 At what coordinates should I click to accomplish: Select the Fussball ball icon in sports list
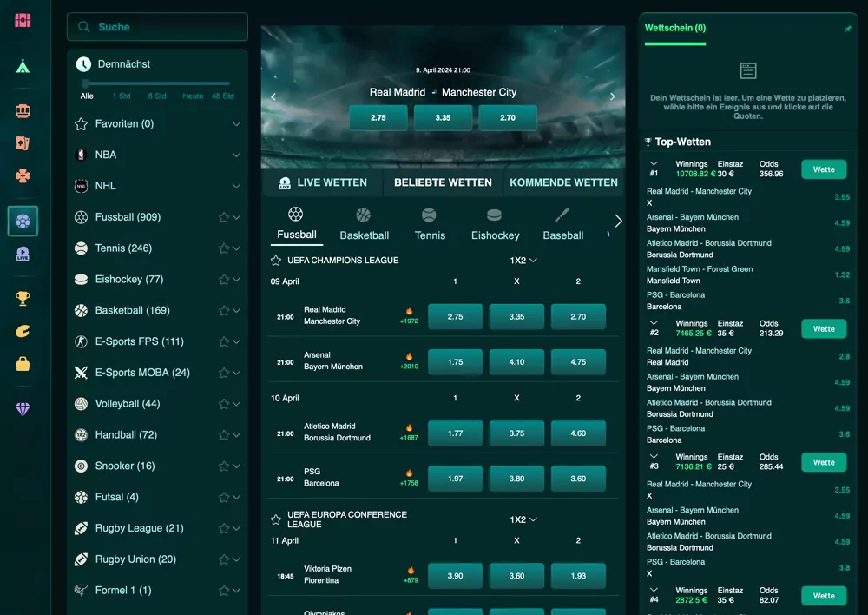click(x=81, y=217)
